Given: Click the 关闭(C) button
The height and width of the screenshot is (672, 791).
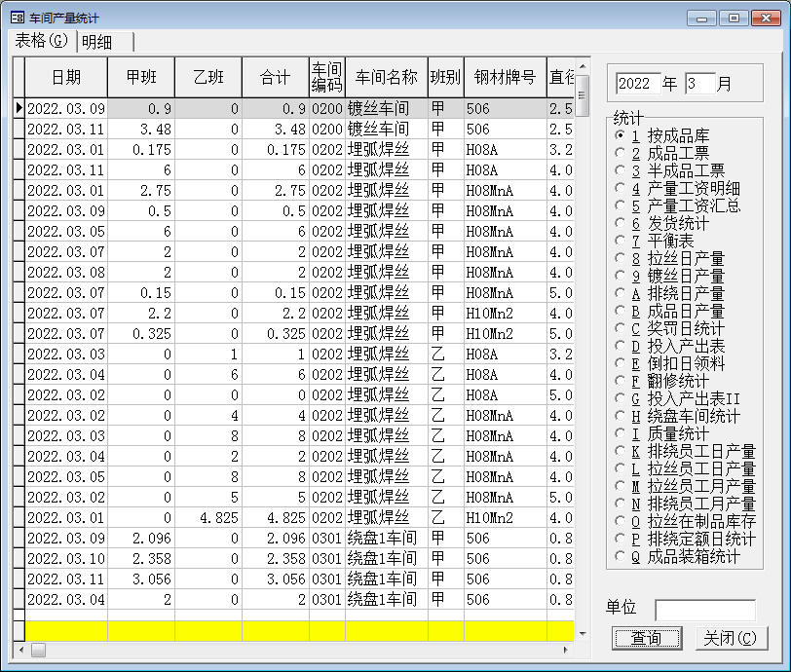Looking at the screenshot, I should [x=731, y=639].
